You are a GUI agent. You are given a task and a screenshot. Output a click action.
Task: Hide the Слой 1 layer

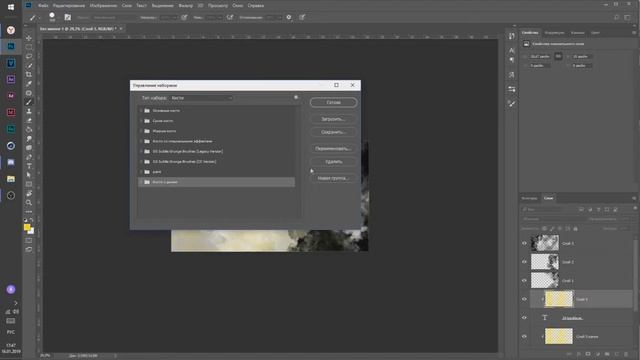[524, 281]
